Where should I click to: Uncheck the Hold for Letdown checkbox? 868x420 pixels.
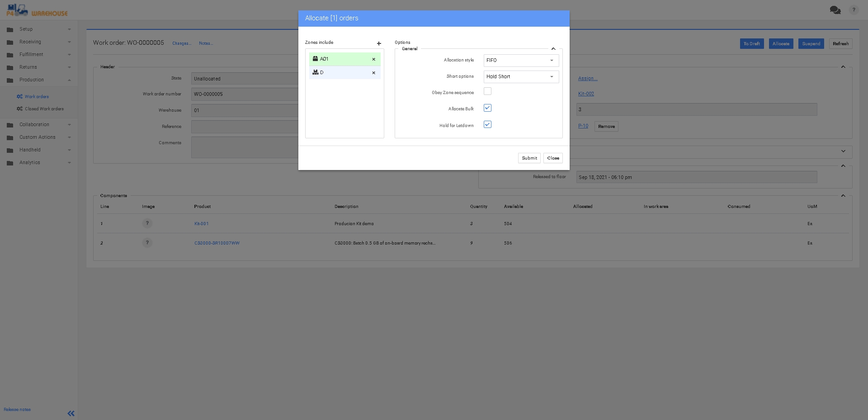click(487, 124)
